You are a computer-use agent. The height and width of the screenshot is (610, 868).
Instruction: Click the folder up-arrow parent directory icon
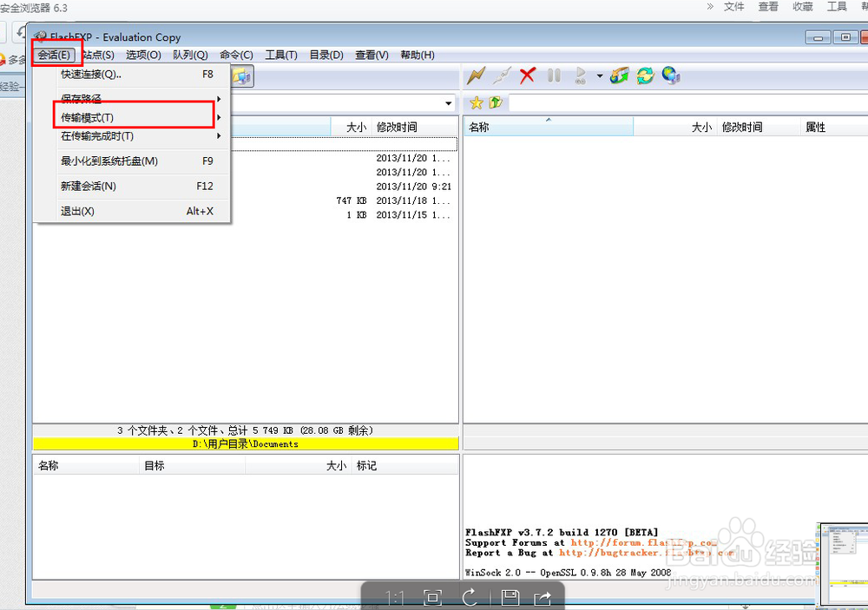pos(496,102)
